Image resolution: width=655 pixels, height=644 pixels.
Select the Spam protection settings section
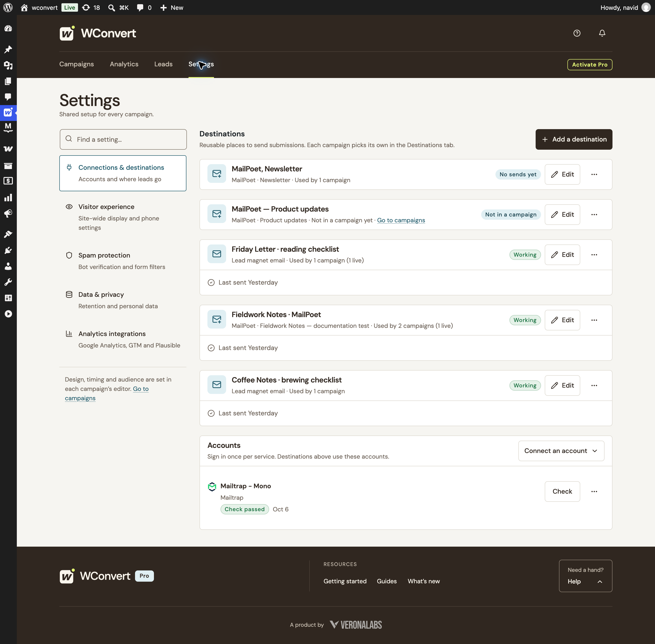point(123,261)
